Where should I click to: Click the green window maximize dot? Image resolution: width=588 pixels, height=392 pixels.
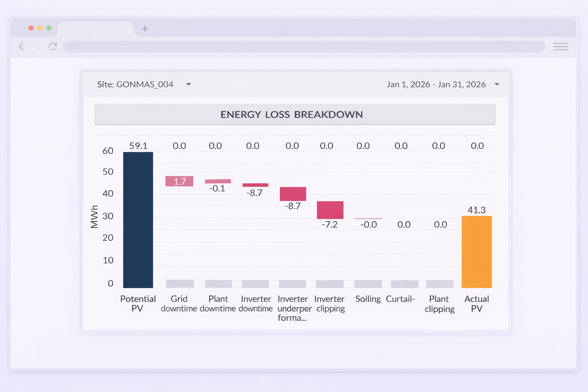click(49, 28)
